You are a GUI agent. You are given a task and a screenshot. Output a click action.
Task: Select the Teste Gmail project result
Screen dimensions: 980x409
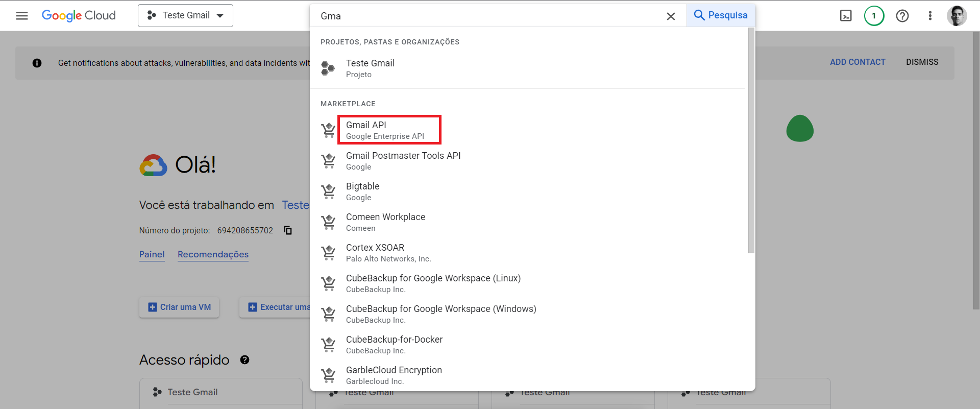pyautogui.click(x=370, y=68)
